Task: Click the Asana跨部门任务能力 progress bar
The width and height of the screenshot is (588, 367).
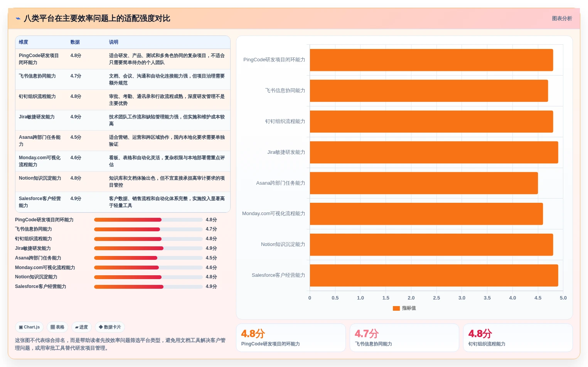Action: (148, 258)
